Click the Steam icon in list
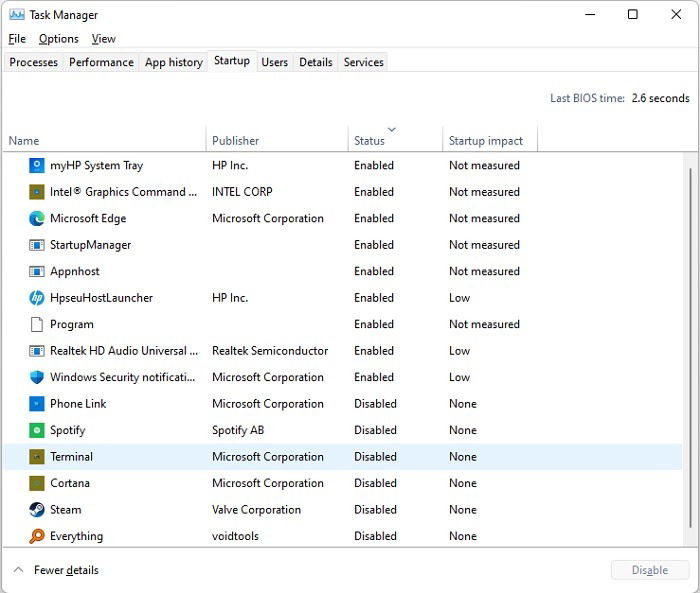The image size is (700, 593). 37,510
